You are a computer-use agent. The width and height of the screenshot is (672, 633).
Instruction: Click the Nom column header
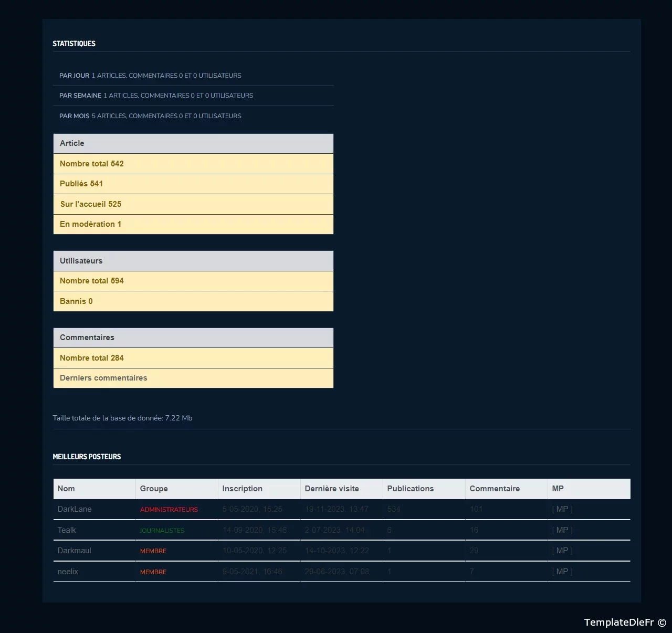[66, 489]
